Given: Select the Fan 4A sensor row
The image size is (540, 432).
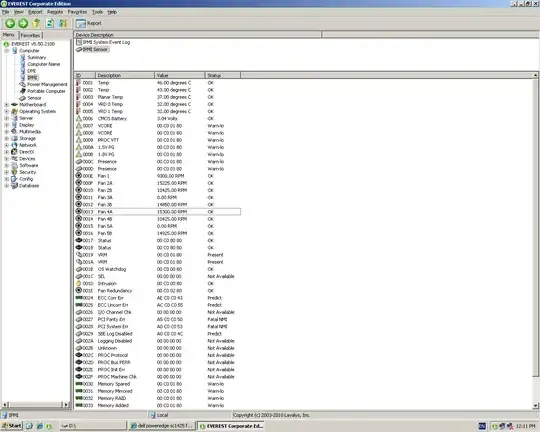Looking at the screenshot, I should pyautogui.click(x=158, y=212).
